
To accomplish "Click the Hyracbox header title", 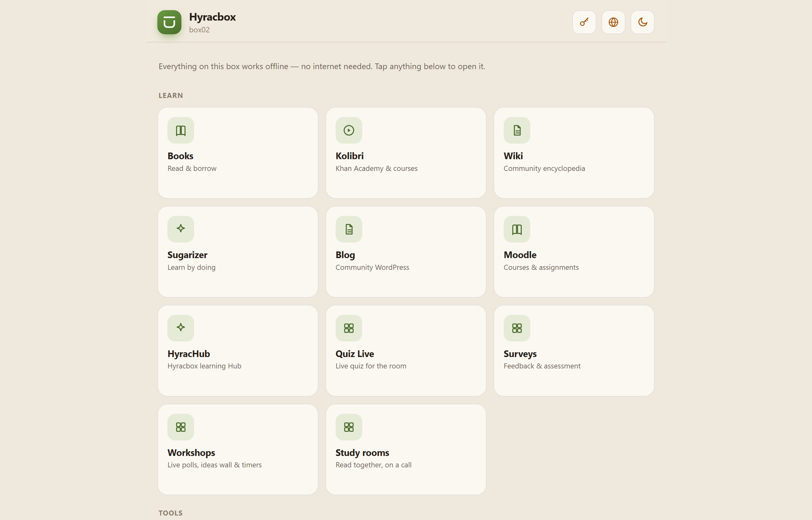I will click(213, 17).
